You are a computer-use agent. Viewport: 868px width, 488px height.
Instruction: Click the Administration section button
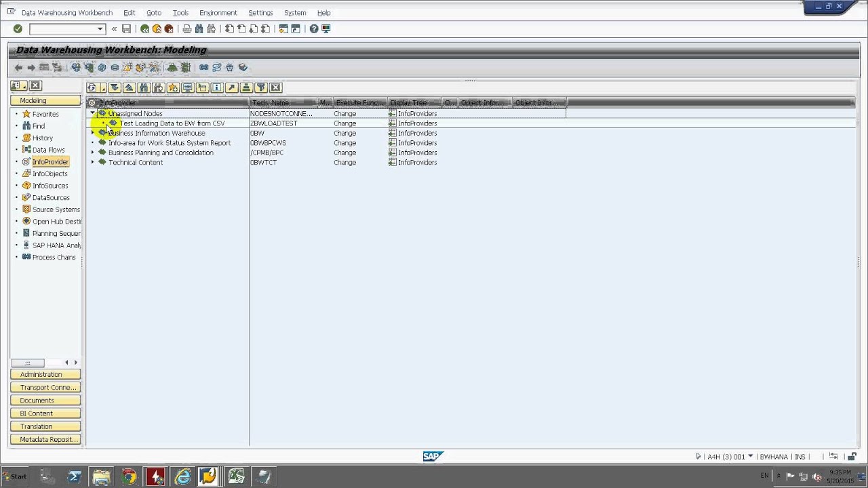click(x=45, y=375)
